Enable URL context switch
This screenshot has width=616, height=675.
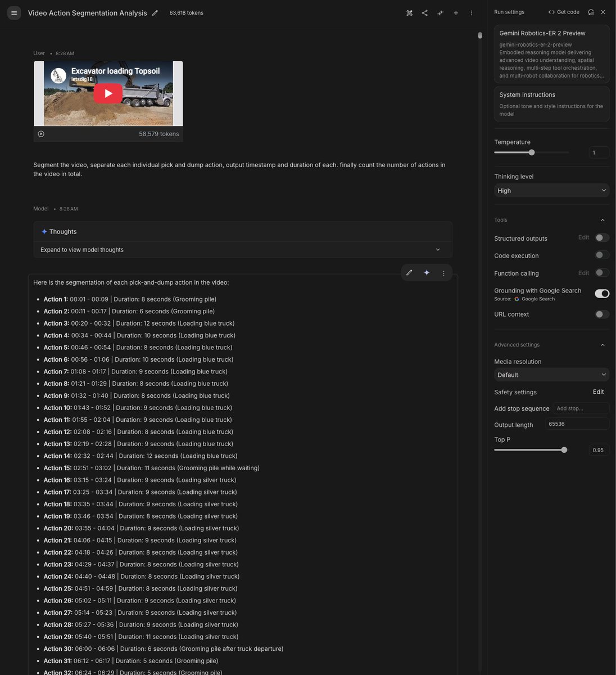point(602,314)
